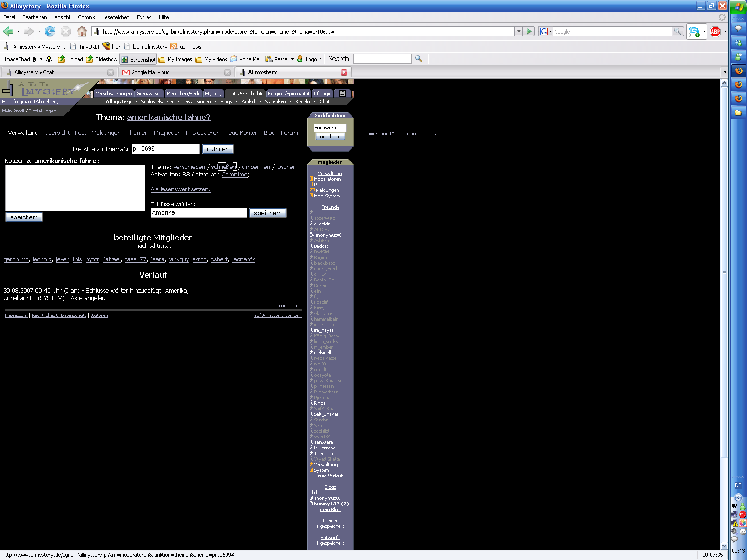
Task: Click the Schlüsselwörter input containing Amerika
Action: (x=198, y=213)
